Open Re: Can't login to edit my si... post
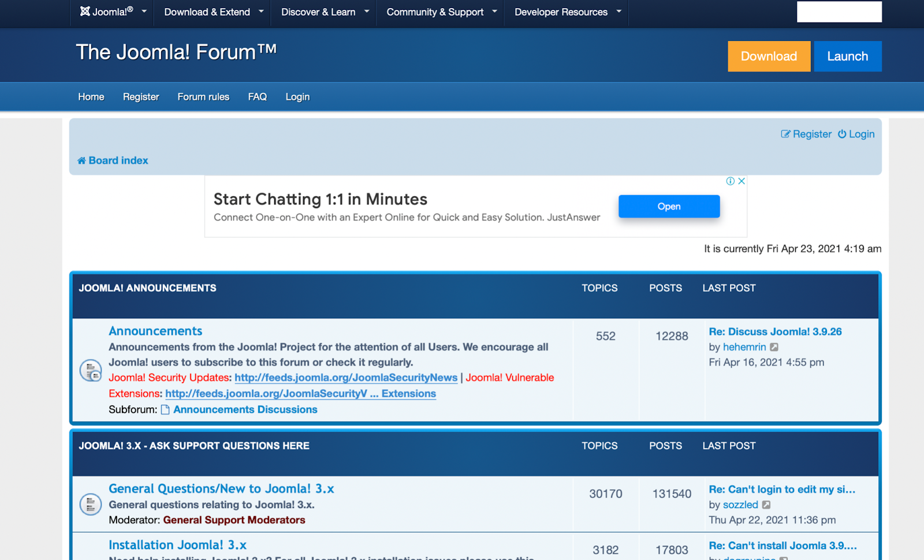The width and height of the screenshot is (924, 560). [782, 489]
